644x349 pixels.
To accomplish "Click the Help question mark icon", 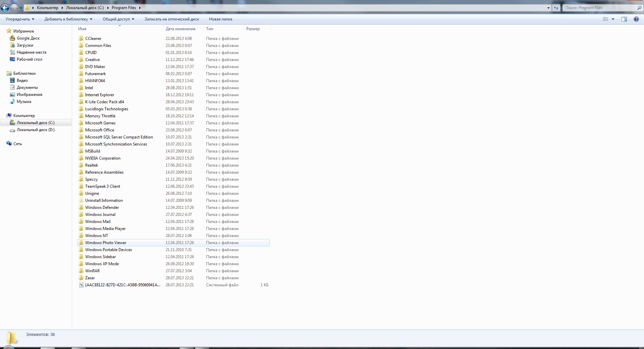I will 636,19.
